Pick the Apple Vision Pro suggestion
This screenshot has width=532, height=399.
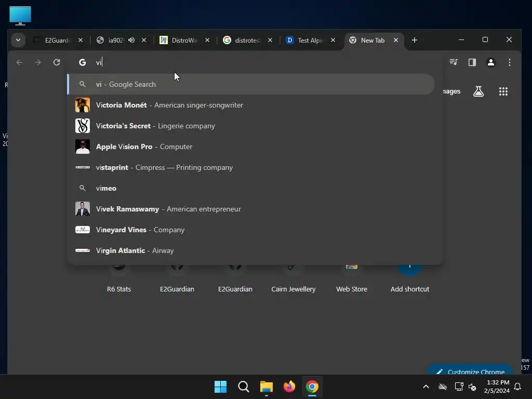[x=251, y=147]
